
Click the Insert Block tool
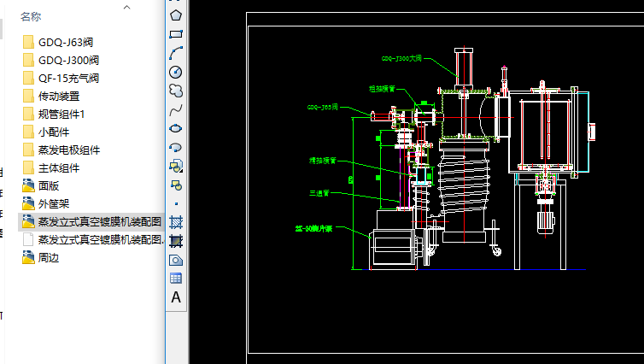(x=176, y=166)
